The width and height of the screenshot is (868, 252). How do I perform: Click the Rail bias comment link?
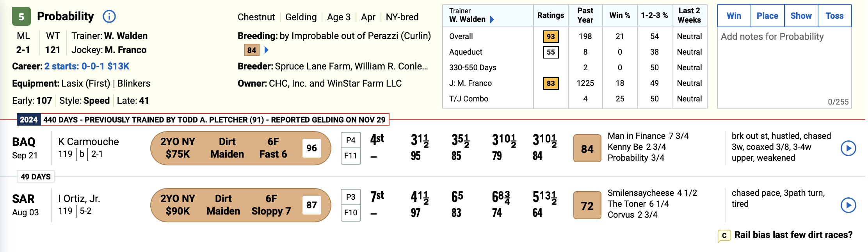(x=793, y=235)
